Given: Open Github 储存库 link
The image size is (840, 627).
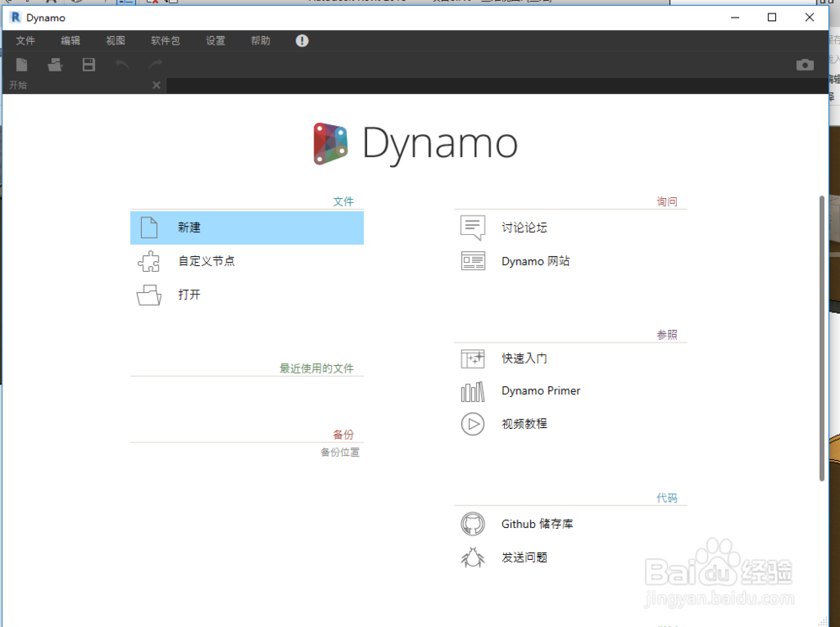Looking at the screenshot, I should point(538,525).
